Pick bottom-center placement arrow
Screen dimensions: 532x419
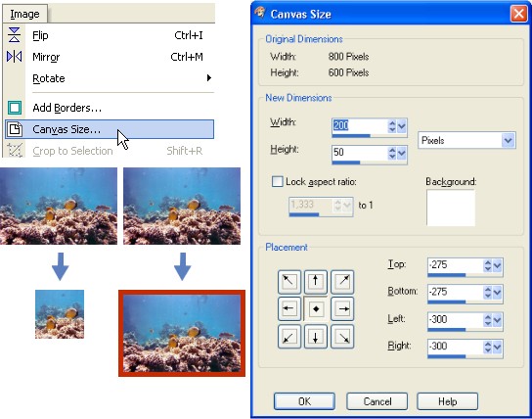316,336
